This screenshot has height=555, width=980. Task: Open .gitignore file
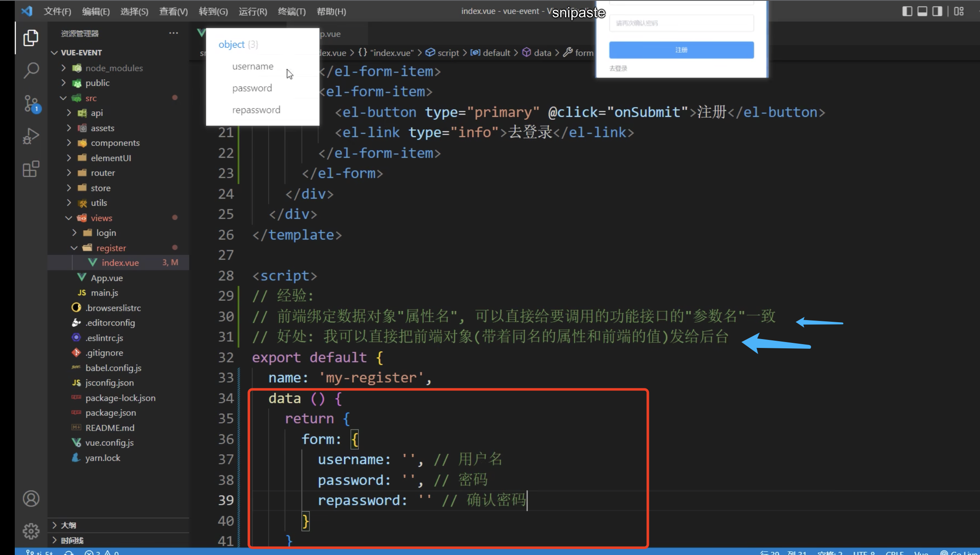tap(118, 353)
